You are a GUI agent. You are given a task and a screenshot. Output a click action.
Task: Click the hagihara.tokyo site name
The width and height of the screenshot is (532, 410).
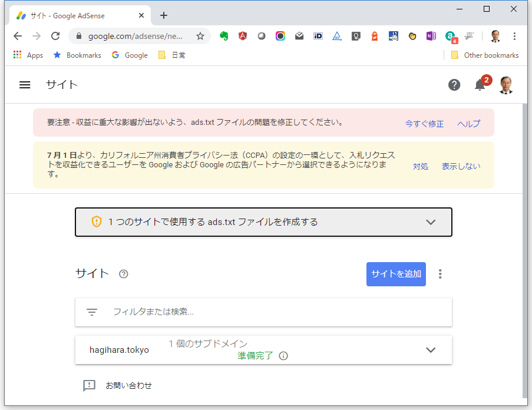tap(119, 350)
